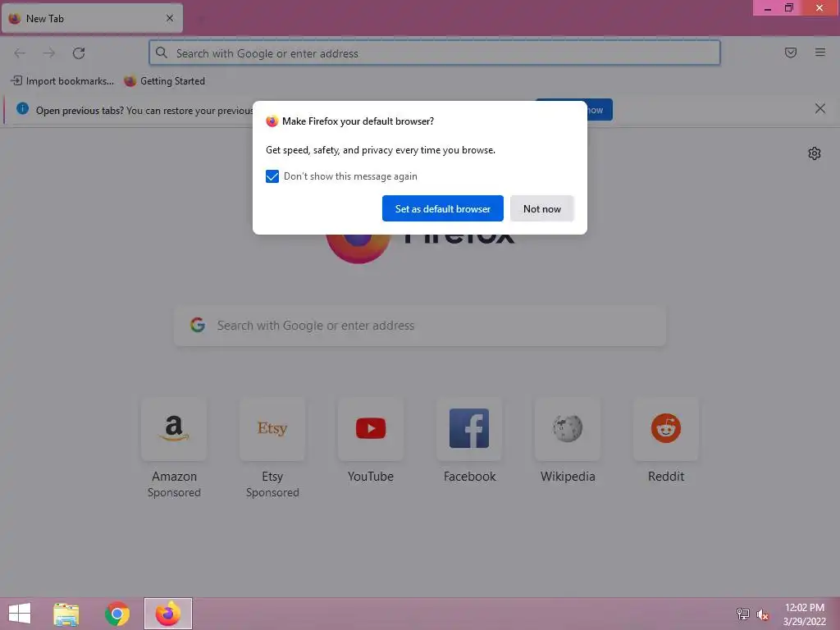Click Firefox taskbar icon
The height and width of the screenshot is (630, 840).
167,614
